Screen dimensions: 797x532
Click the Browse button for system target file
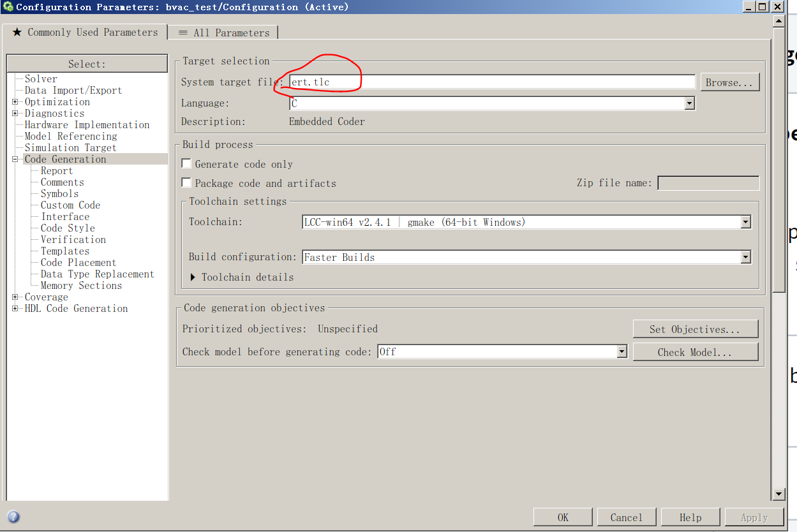click(729, 82)
